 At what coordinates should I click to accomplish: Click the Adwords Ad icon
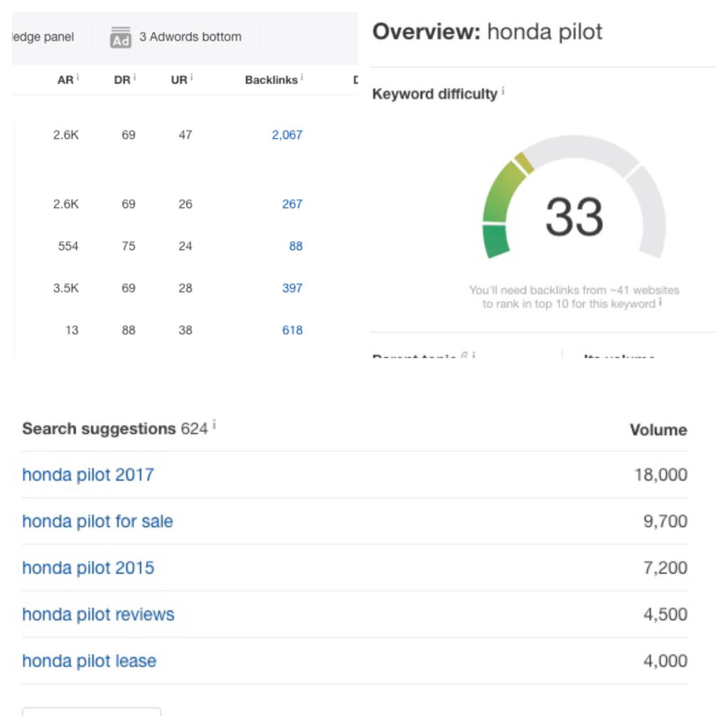pos(120,37)
